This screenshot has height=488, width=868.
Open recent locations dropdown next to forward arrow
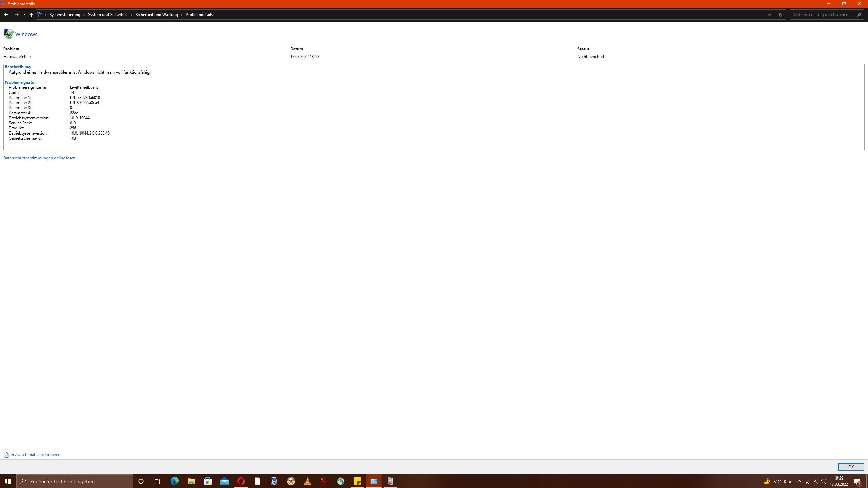pyautogui.click(x=24, y=15)
